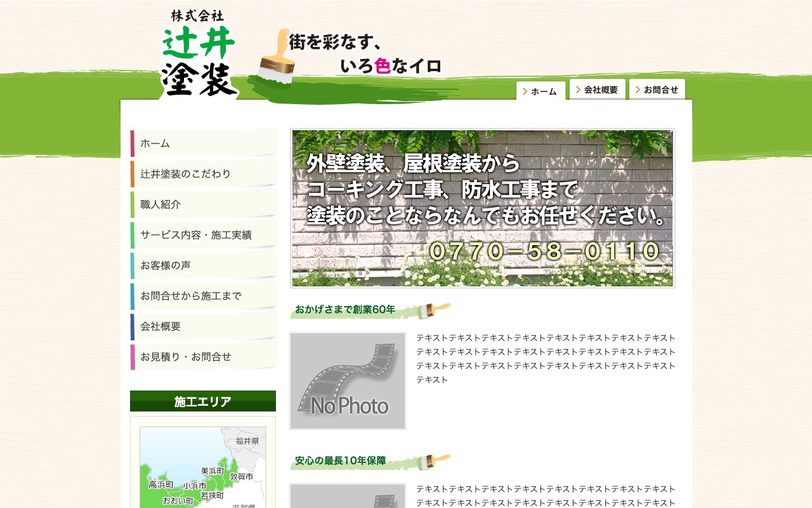
Task: Open the ホーム tab in top navigation
Action: coord(540,91)
